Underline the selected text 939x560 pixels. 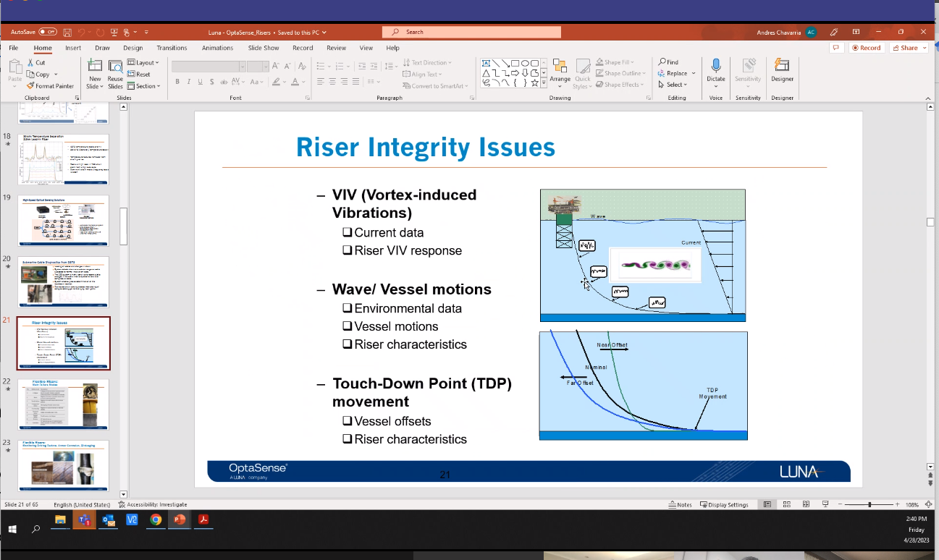coord(200,82)
